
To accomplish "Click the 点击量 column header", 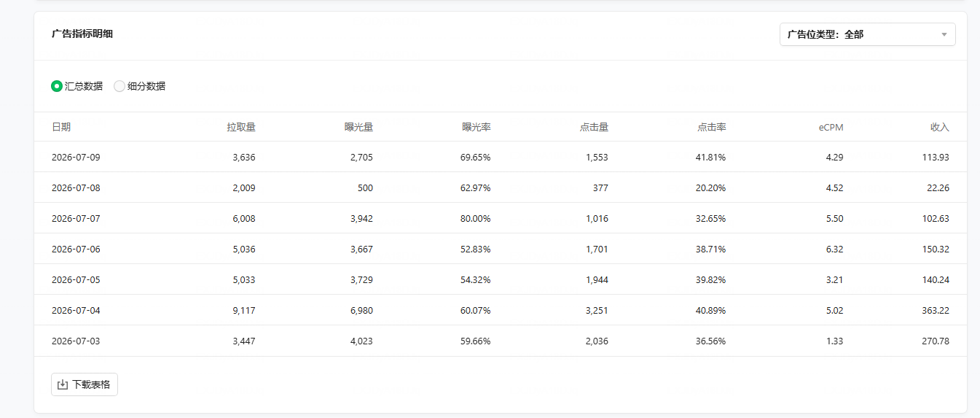I will tap(594, 127).
